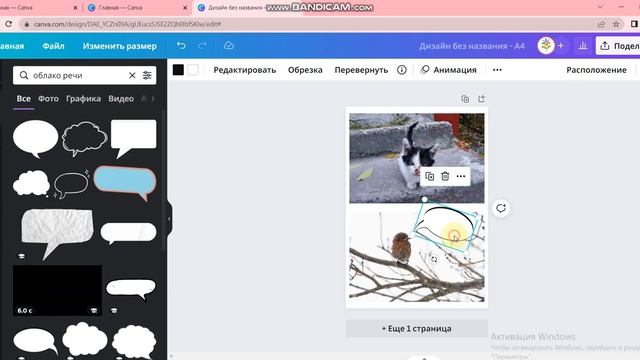The width and height of the screenshot is (640, 360).
Task: Add a collaborator with the plus icon
Action: [x=561, y=46]
